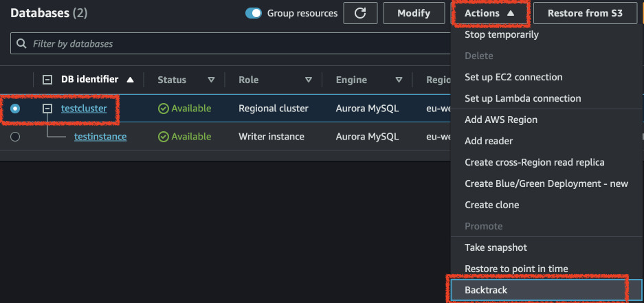
Task: Click sort arrow on DB identifier column
Action: [130, 80]
